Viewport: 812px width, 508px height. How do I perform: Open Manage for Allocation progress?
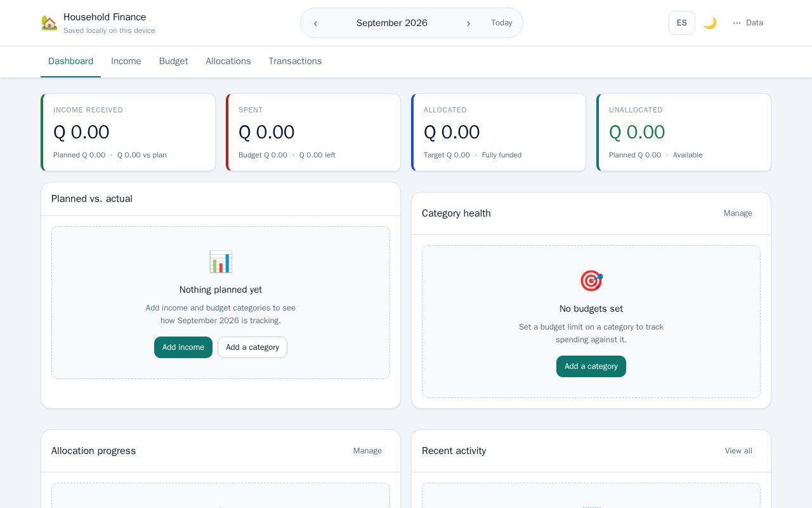367,451
